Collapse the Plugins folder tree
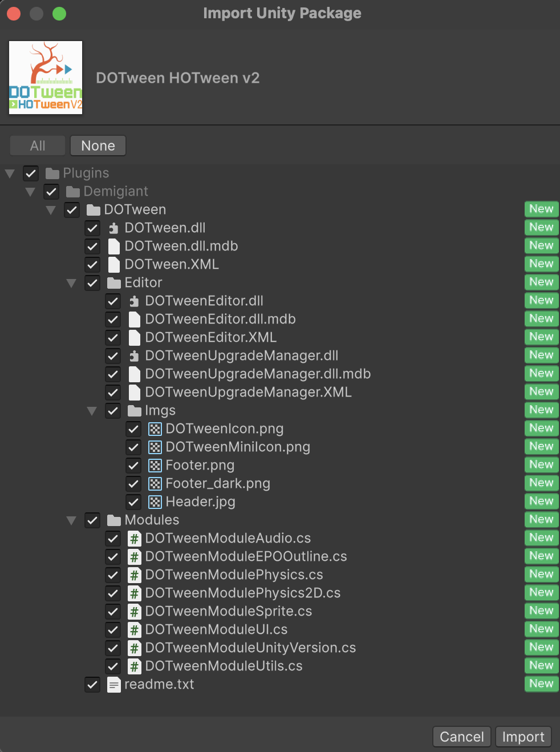Screen dimensions: 560x752 [10, 173]
